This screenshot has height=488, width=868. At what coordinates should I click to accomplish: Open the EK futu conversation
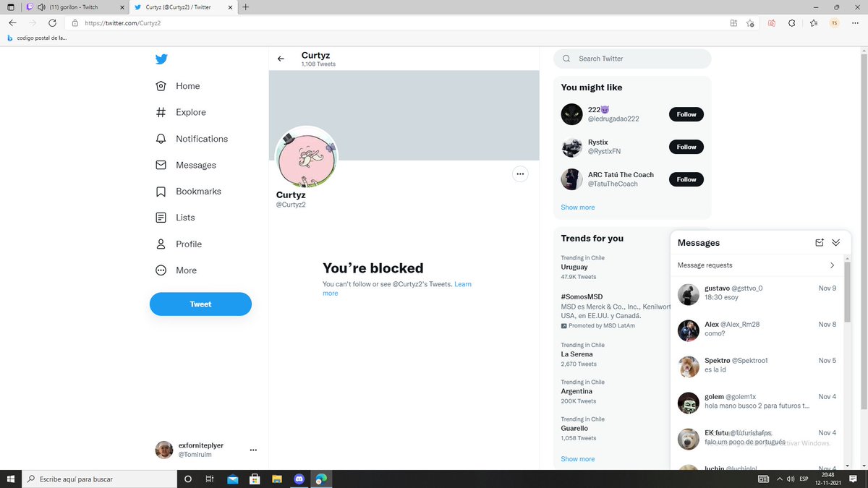click(757, 439)
